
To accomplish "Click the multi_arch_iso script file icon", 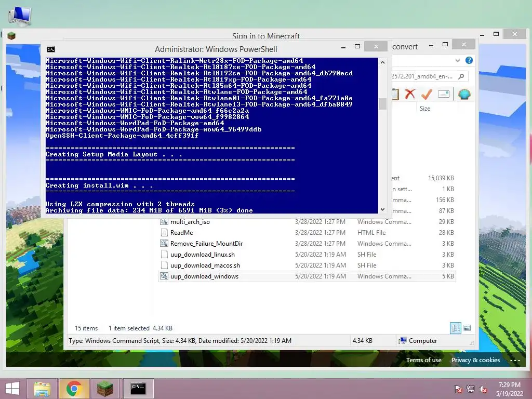I will click(x=164, y=221).
